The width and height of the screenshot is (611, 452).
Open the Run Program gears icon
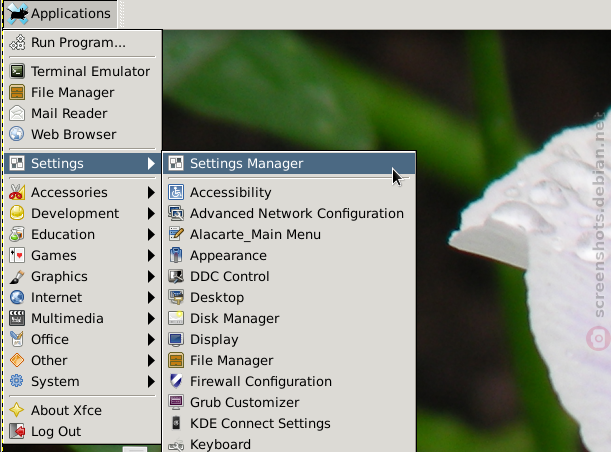click(17, 42)
